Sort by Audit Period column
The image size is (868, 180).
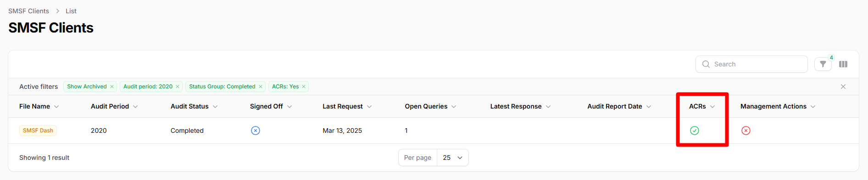[x=114, y=106]
